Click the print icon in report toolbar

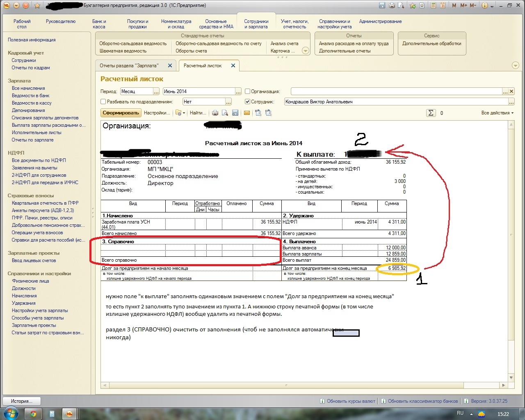coord(215,113)
